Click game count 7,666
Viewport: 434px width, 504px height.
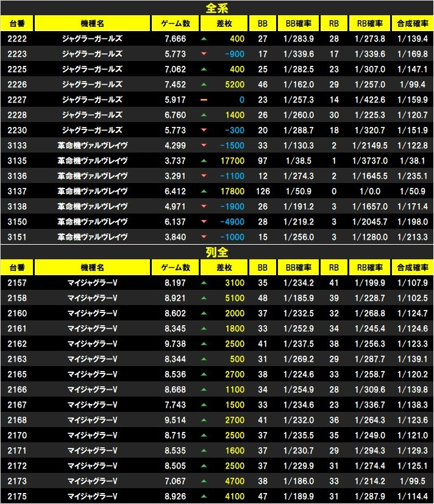click(176, 39)
